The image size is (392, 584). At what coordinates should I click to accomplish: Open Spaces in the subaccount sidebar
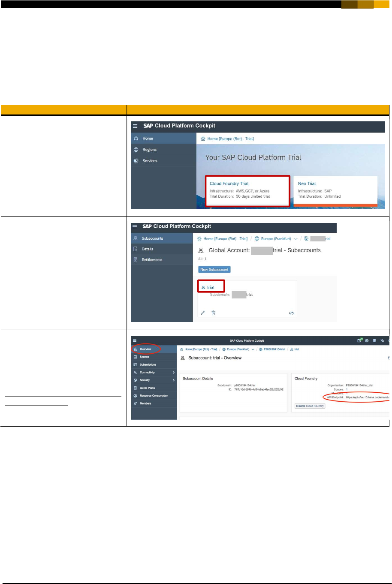(154, 357)
